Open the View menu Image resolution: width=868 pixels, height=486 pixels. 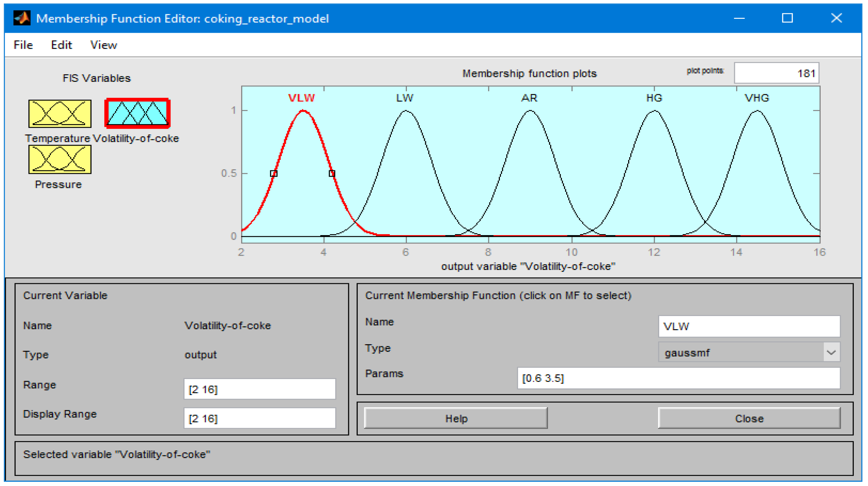coord(104,45)
